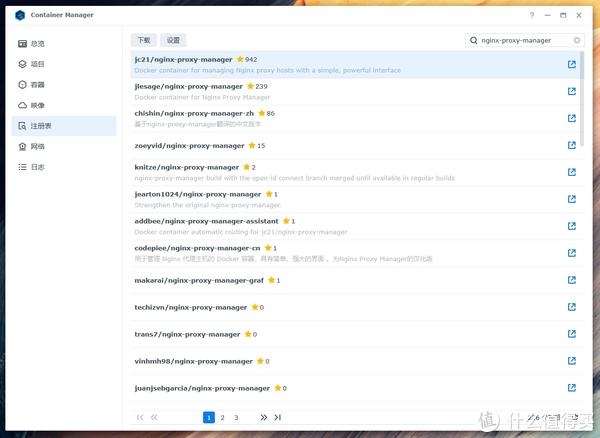
Task: Open external link for jc21/nginx-proxy-manager
Action: (572, 64)
